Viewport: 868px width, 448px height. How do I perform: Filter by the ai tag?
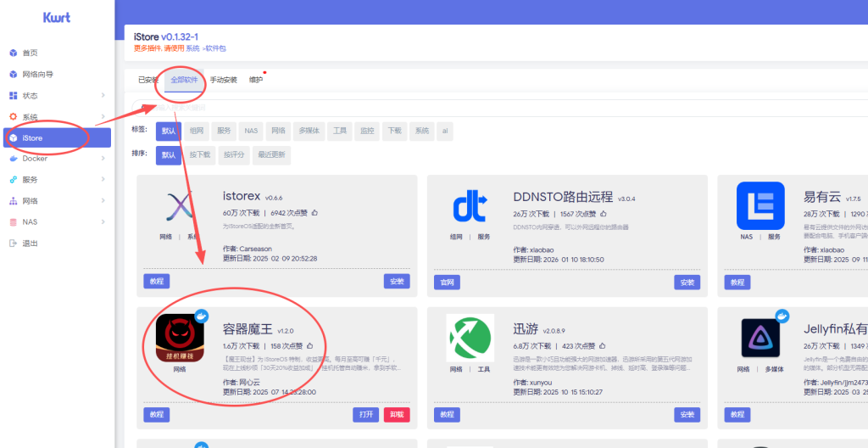click(x=444, y=132)
